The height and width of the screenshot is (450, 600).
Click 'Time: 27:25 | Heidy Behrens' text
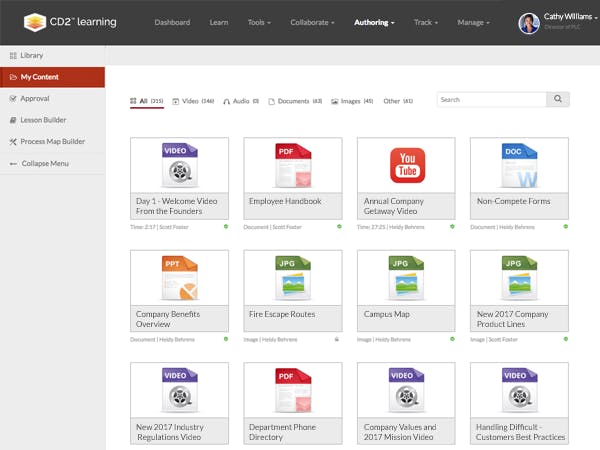tap(391, 227)
